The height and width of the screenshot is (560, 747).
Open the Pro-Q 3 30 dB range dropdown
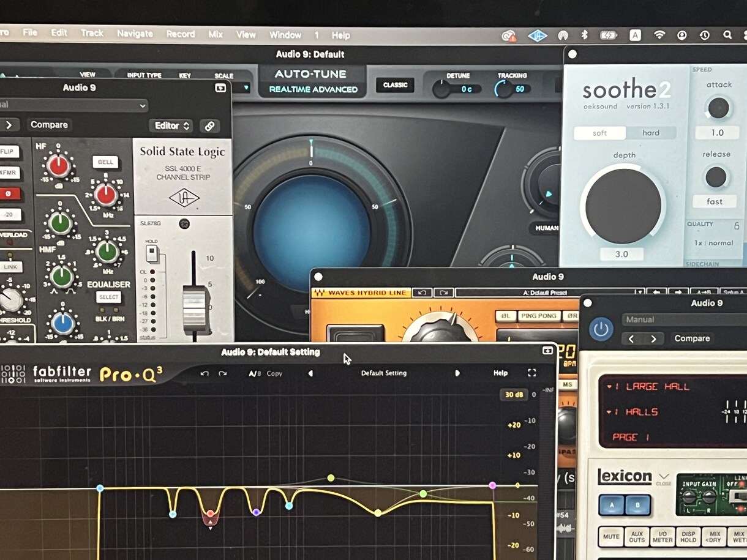pos(513,395)
